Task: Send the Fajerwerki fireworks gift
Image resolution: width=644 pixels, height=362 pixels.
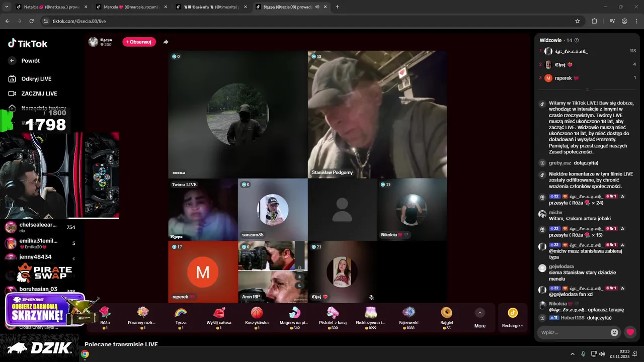Action: coord(409,318)
